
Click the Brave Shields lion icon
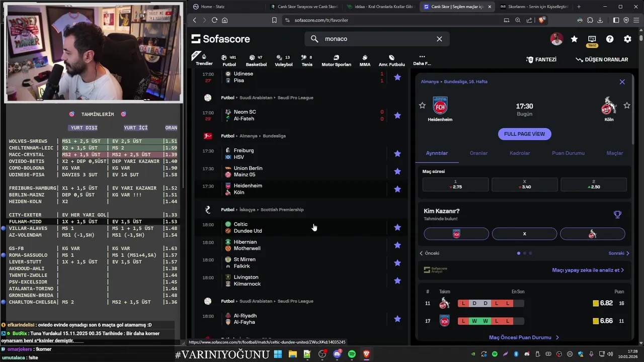pyautogui.click(x=542, y=20)
